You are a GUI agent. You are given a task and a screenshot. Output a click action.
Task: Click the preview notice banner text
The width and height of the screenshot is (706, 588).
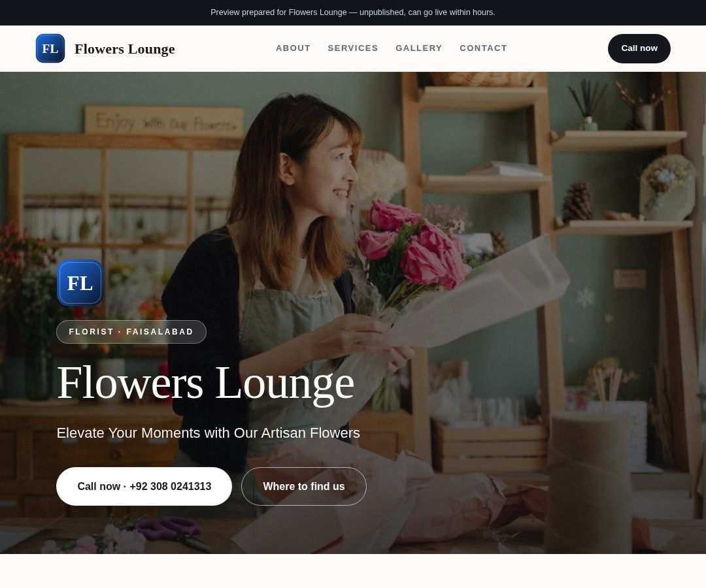click(353, 12)
